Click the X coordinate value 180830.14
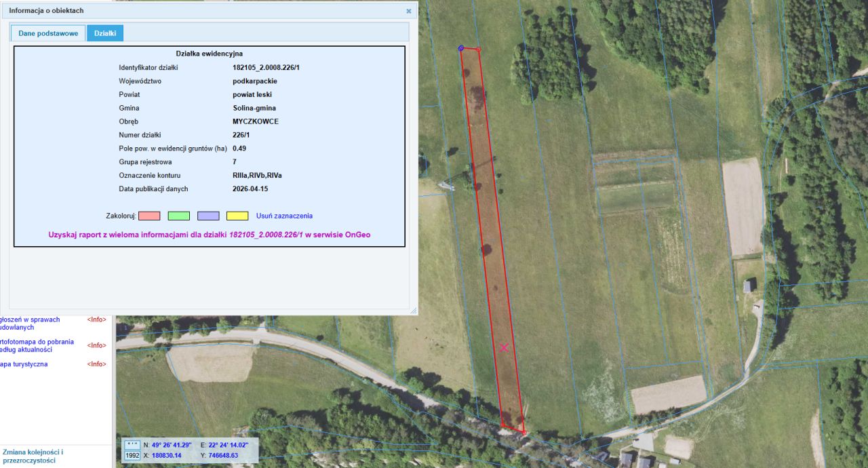 coord(167,456)
